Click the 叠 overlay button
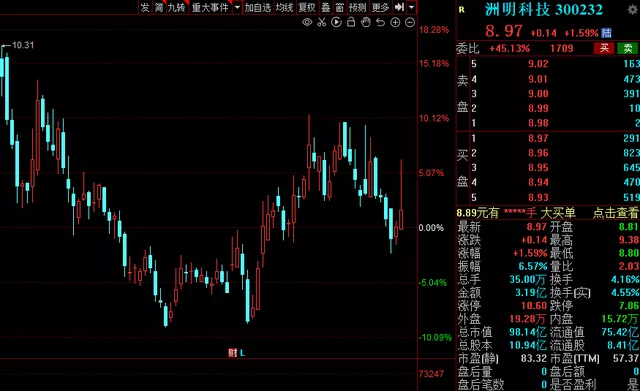 pyautogui.click(x=326, y=7)
